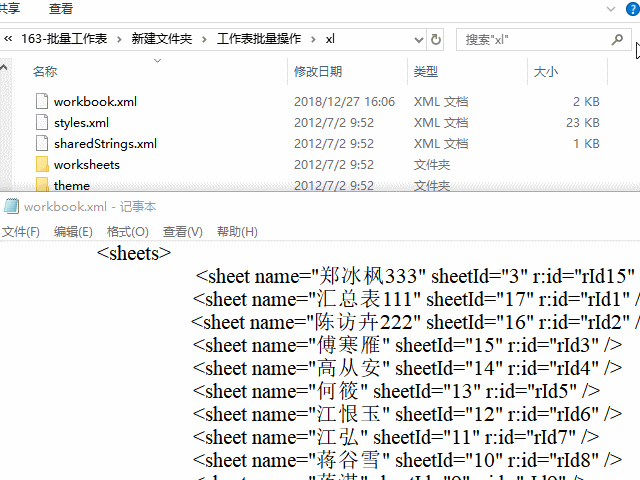Click the <sheets> tag line in Notepad
Viewport: 640px width, 480px height.
pos(134,253)
